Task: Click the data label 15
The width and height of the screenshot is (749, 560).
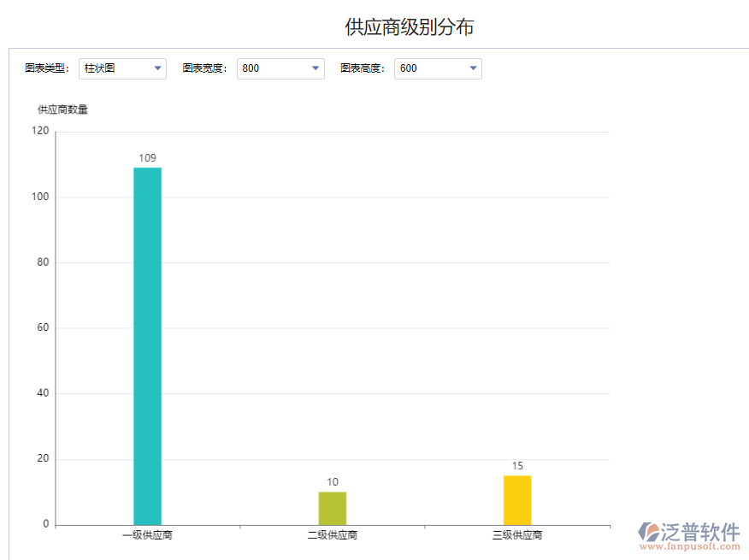Action: point(518,463)
